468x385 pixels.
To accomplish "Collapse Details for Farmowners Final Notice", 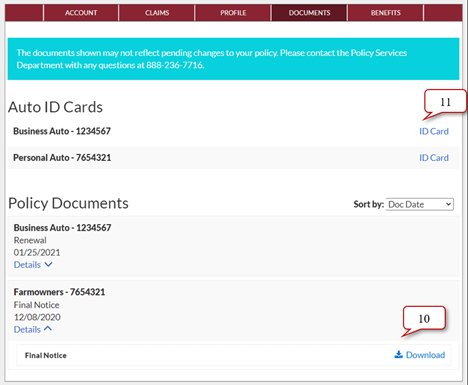I will click(33, 329).
